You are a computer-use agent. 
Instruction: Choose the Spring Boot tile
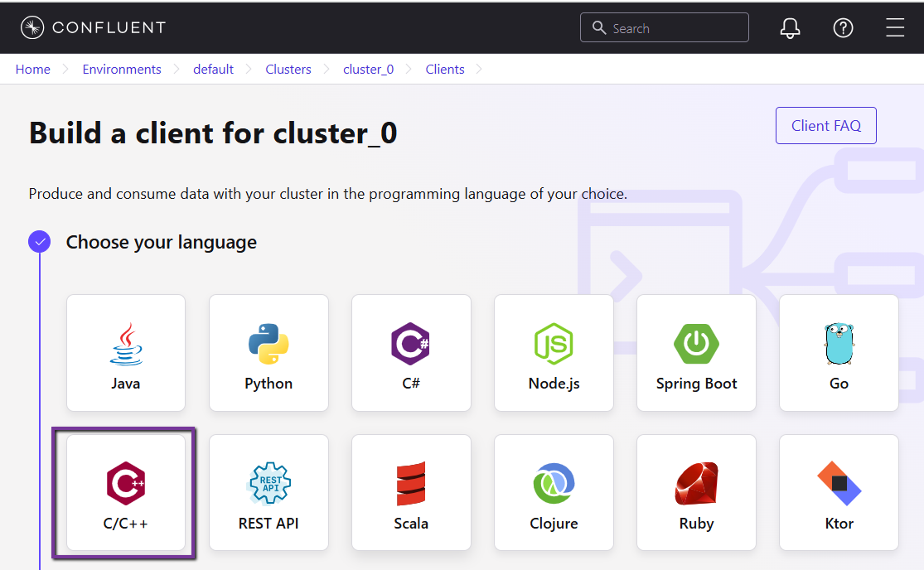click(x=696, y=353)
